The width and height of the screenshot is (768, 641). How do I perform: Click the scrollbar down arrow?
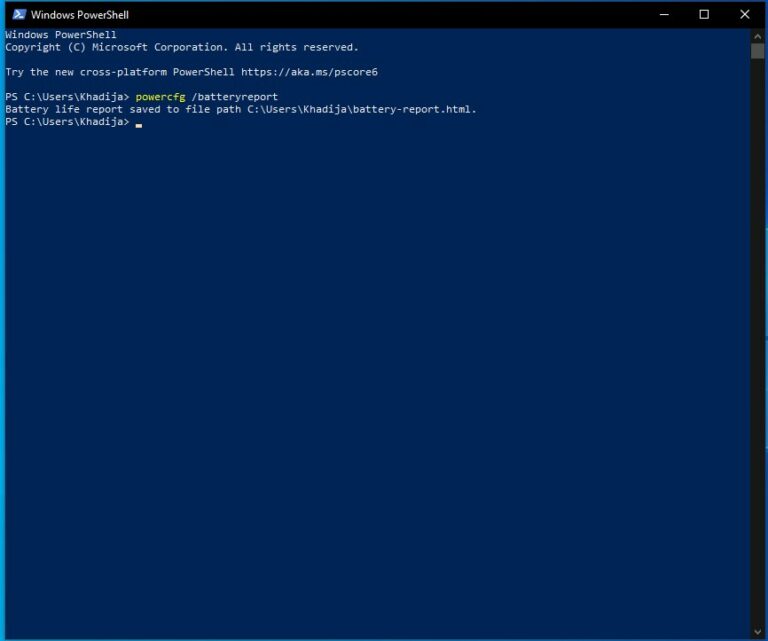point(757,632)
